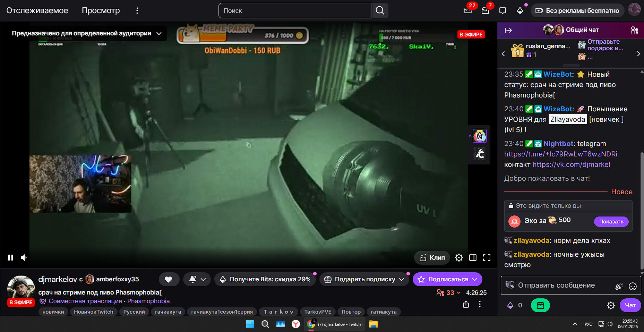644x332 pixels.
Task: Open the djmarkelov channel avatar
Action: click(x=21, y=288)
